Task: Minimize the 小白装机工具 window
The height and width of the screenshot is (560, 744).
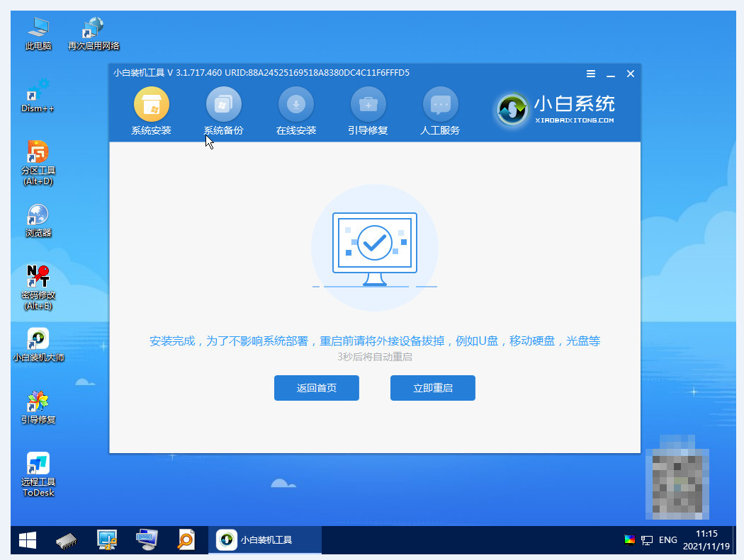Action: point(610,74)
